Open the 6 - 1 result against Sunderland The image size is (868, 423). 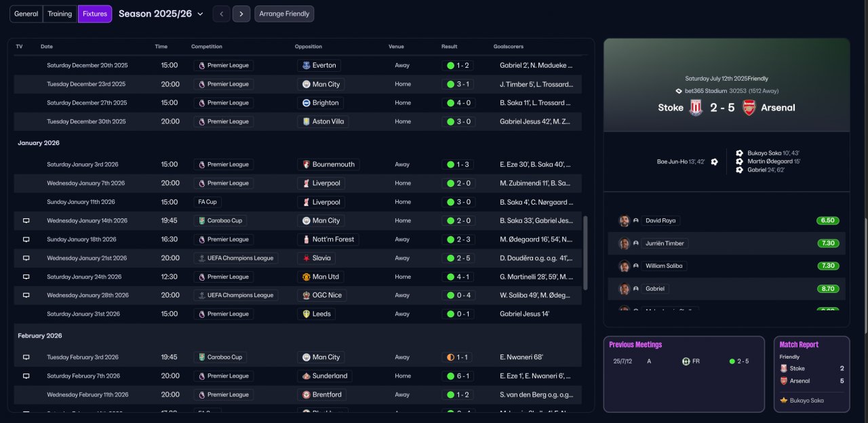tap(458, 376)
